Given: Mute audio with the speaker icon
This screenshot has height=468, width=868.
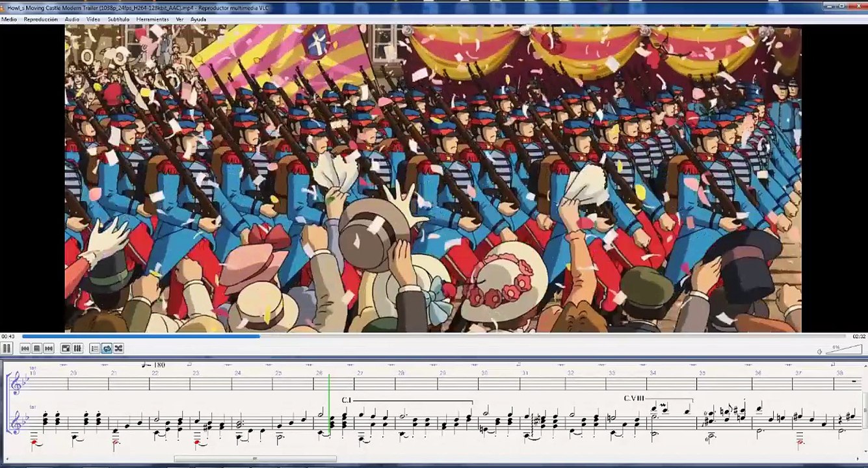Looking at the screenshot, I should click(x=819, y=352).
